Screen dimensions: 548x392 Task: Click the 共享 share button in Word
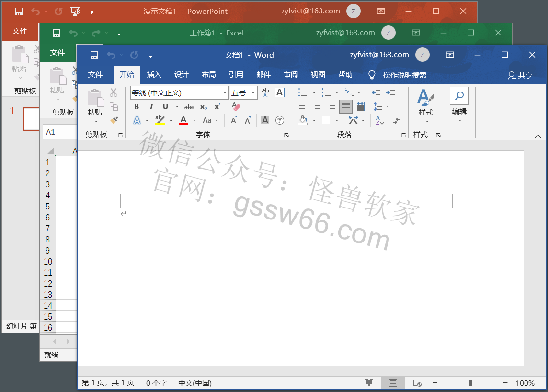coord(520,75)
